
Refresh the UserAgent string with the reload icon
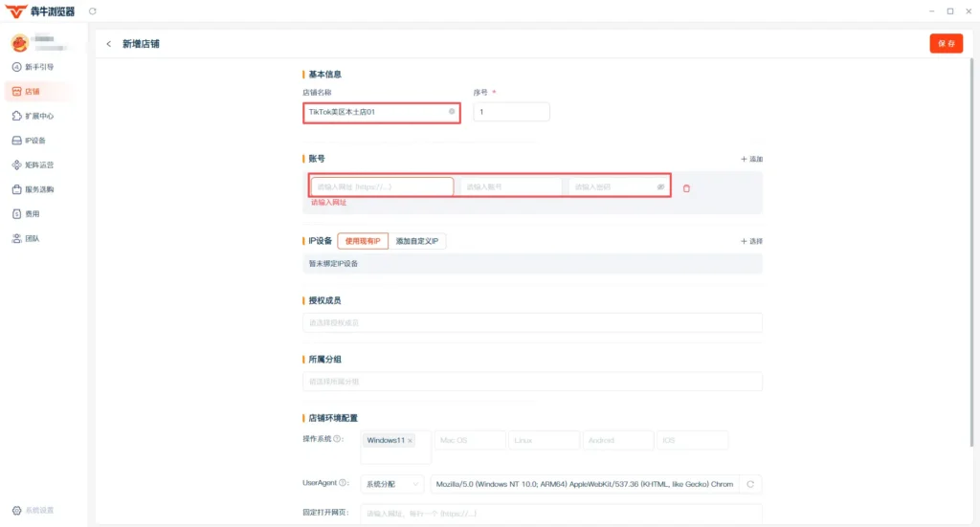click(750, 484)
